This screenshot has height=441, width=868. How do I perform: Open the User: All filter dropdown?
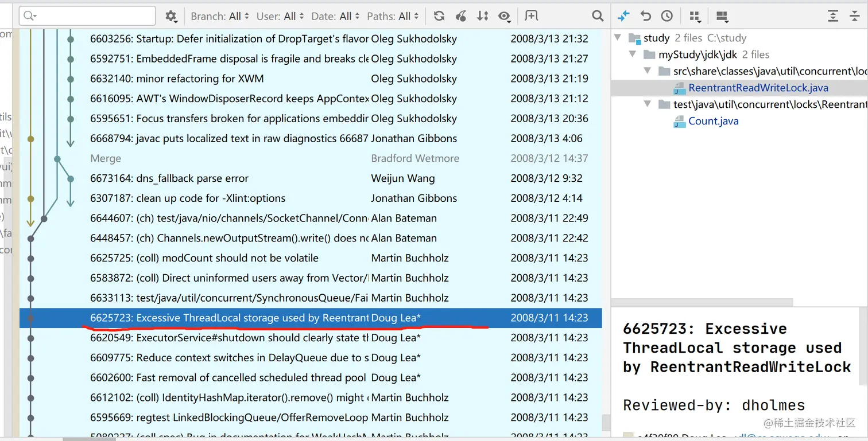tap(281, 16)
